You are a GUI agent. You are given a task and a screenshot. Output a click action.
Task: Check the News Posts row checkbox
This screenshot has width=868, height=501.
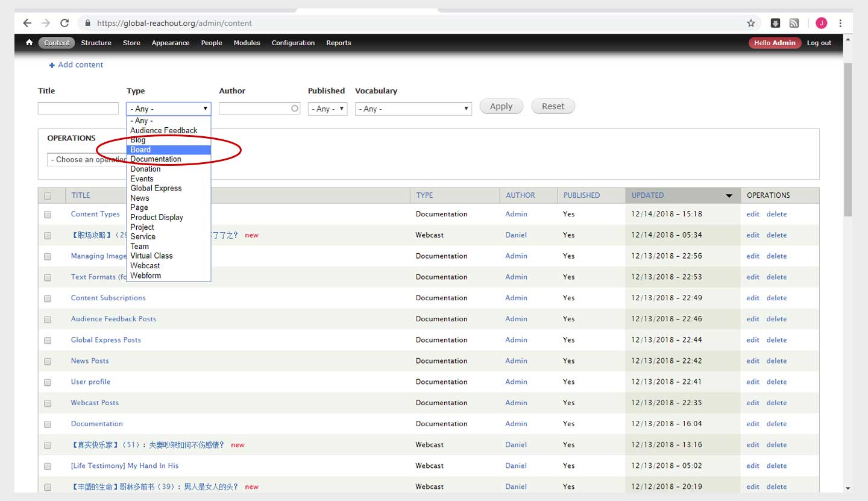48,362
